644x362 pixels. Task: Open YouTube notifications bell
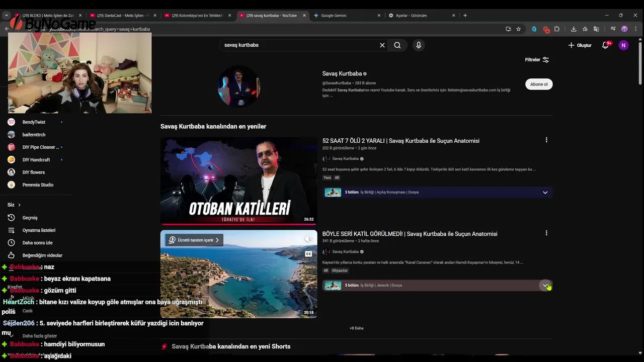pos(606,45)
